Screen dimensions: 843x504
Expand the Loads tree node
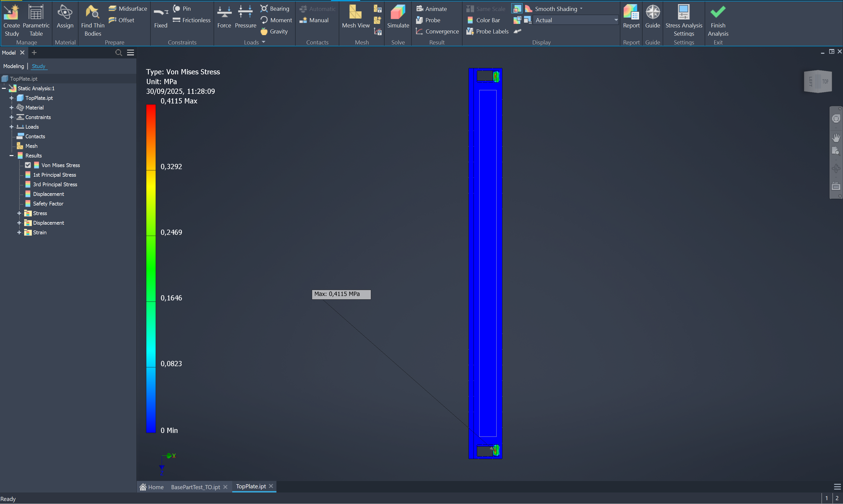(12, 127)
